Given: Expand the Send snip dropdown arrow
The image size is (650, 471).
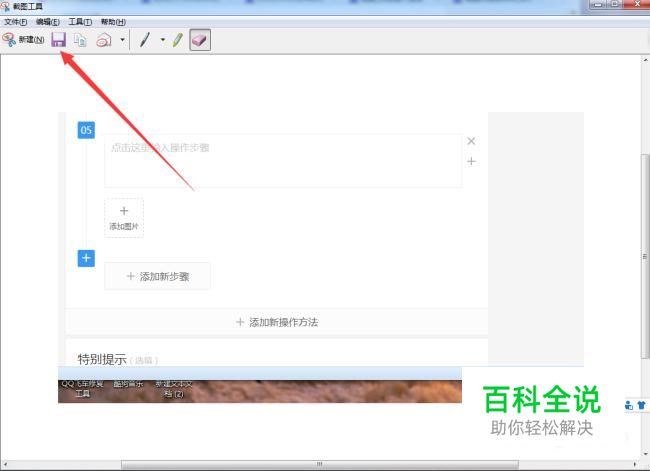Looking at the screenshot, I should [122, 40].
